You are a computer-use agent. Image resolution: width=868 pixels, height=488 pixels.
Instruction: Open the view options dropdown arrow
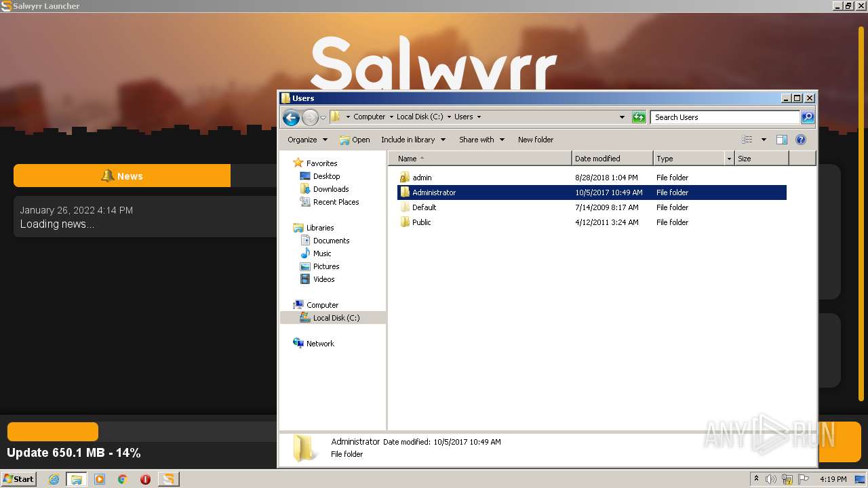click(764, 140)
